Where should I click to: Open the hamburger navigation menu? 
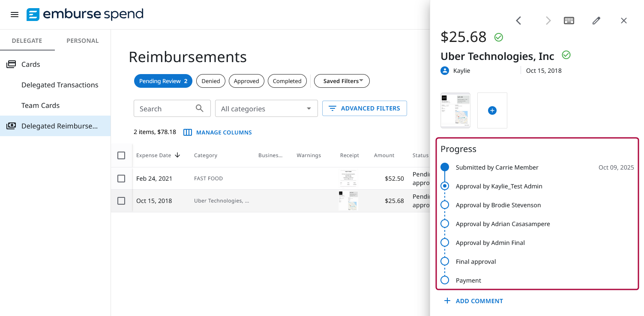coord(14,14)
